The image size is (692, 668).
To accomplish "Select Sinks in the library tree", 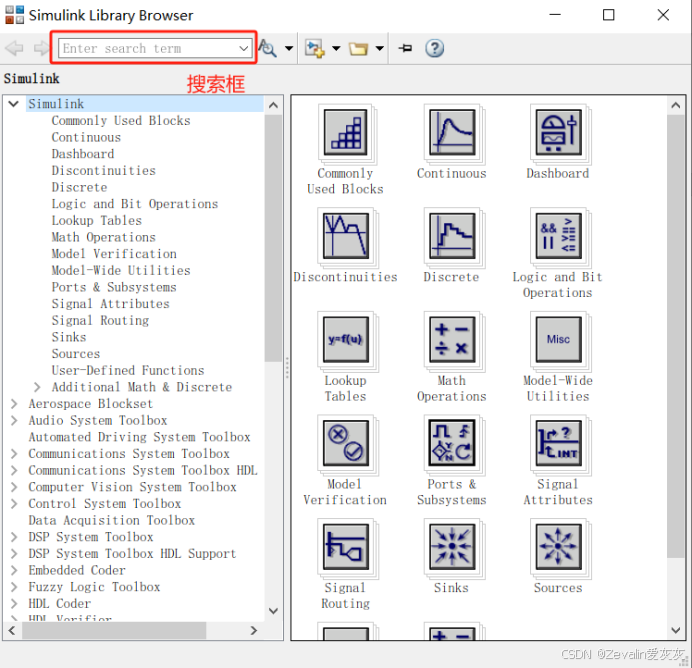I will [x=69, y=337].
